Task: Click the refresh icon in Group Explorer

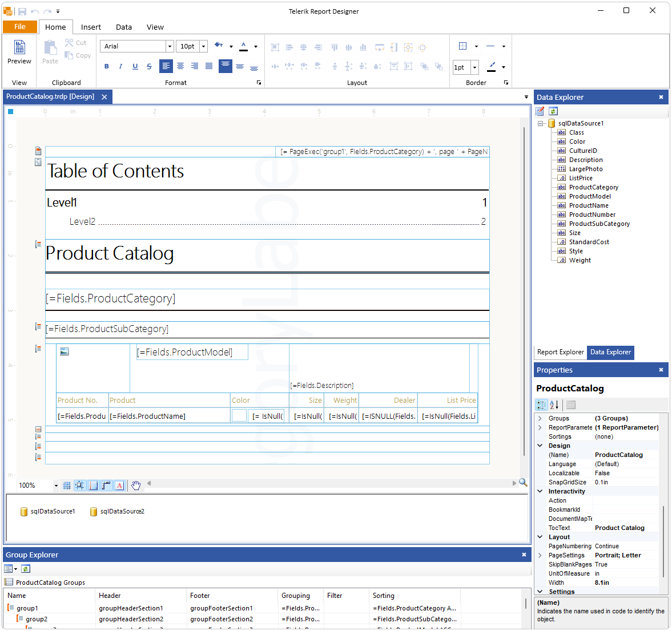Action: pyautogui.click(x=26, y=569)
